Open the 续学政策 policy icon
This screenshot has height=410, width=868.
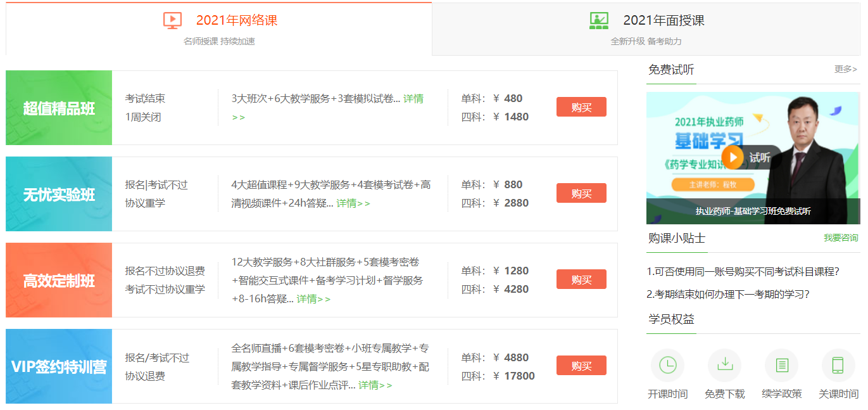(781, 366)
